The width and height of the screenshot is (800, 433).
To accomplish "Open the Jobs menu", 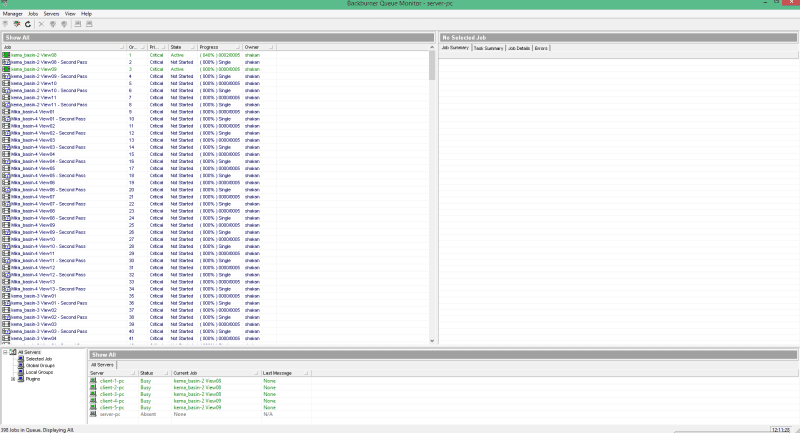I will coord(34,14).
